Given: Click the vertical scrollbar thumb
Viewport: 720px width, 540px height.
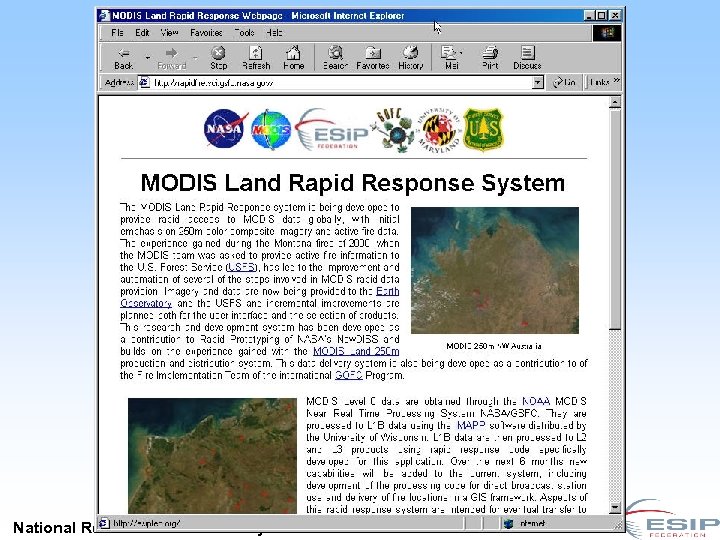Looking at the screenshot, I should click(x=615, y=219).
